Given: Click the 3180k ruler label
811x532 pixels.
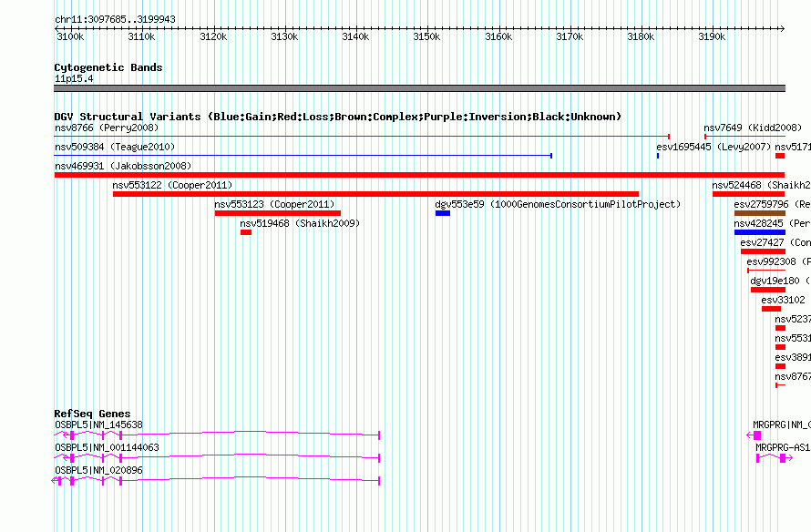Looking at the screenshot, I should tap(641, 36).
